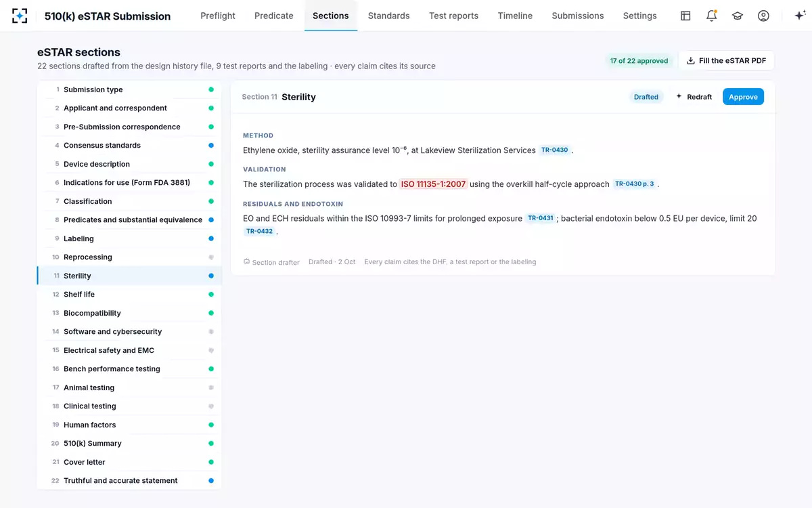Open Indications for use (Form FDA 3881)
Image resolution: width=812 pixels, height=508 pixels.
pos(129,183)
